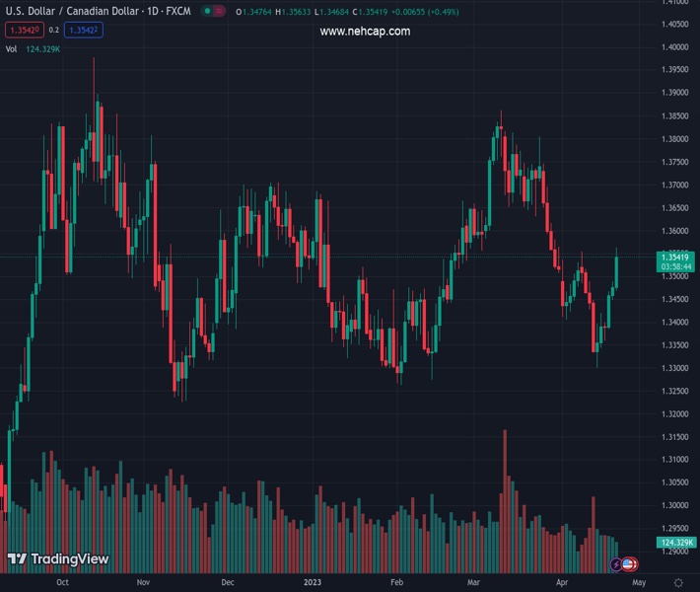Viewport: 700px width, 592px height.
Task: Click the 2023 label on time axis
Action: pos(314,583)
